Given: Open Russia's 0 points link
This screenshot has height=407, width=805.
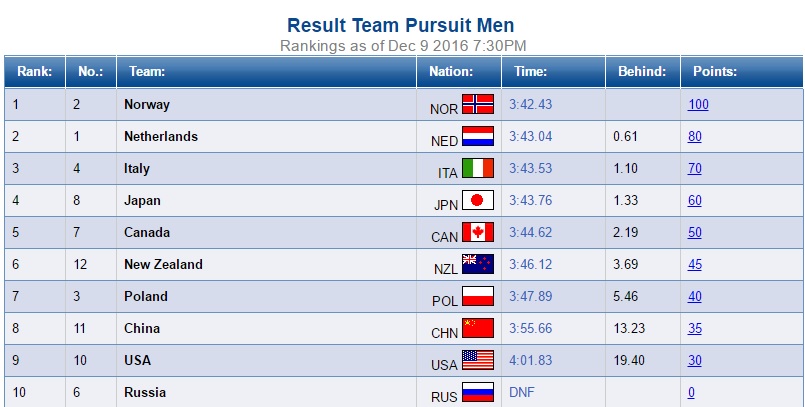Looking at the screenshot, I should (x=691, y=393).
